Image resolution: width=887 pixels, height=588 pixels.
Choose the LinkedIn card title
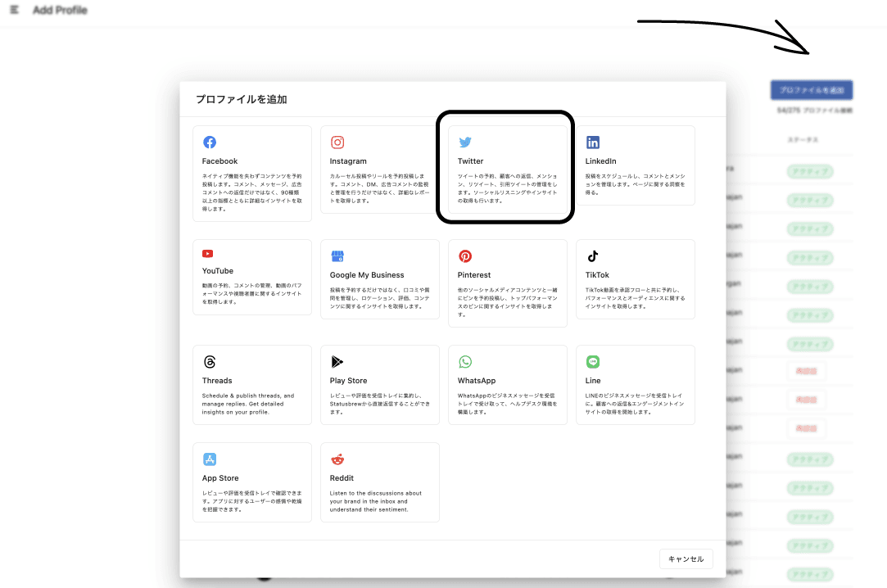pyautogui.click(x=601, y=161)
